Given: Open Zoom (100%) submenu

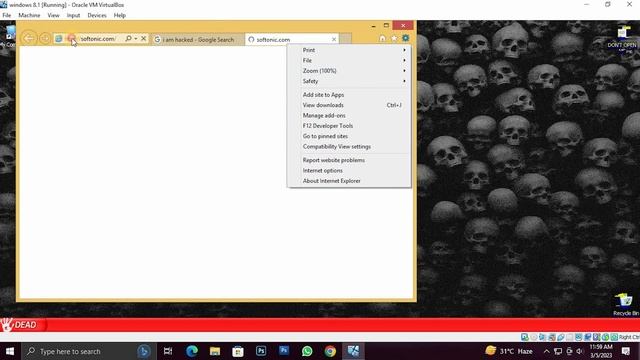Looking at the screenshot, I should tap(349, 71).
